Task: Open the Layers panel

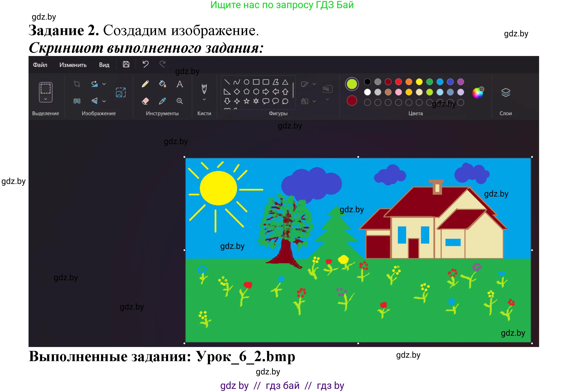Action: pyautogui.click(x=506, y=92)
